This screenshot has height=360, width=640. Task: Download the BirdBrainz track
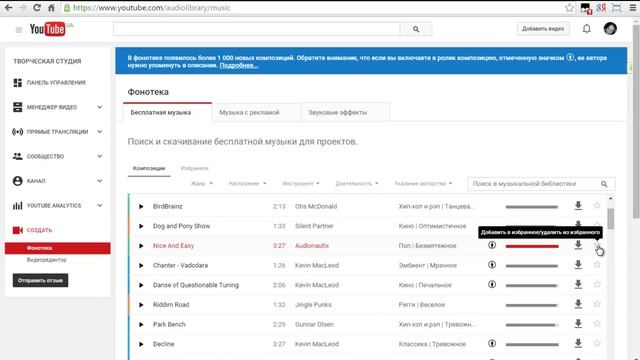578,206
